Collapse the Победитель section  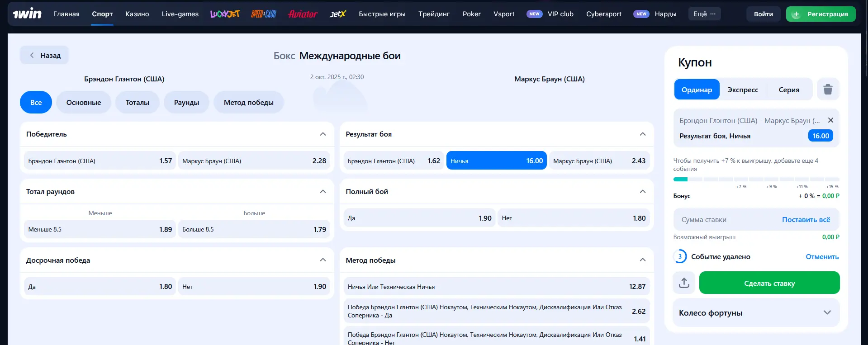[x=323, y=134]
